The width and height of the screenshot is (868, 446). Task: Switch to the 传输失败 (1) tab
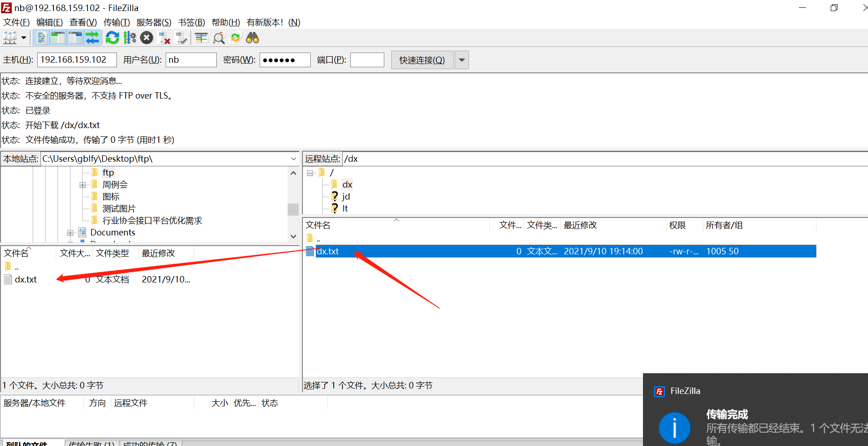pos(92,443)
